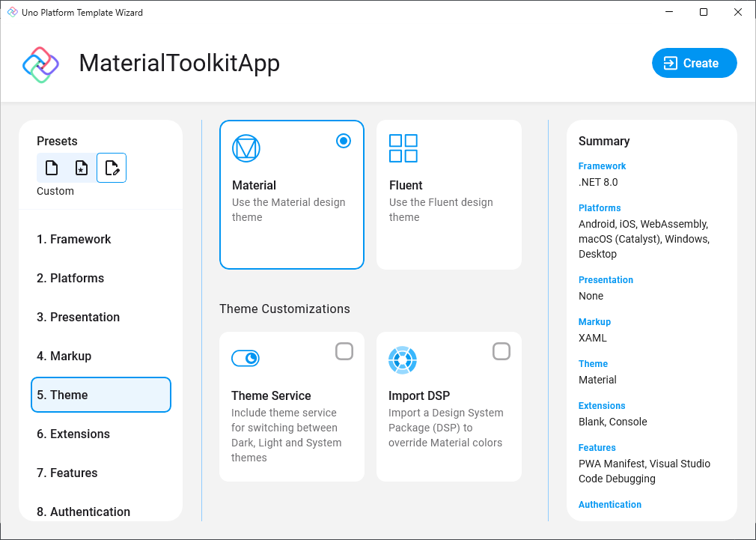Click the Uno Platform logo near the app title
The image size is (756, 540).
click(40, 64)
